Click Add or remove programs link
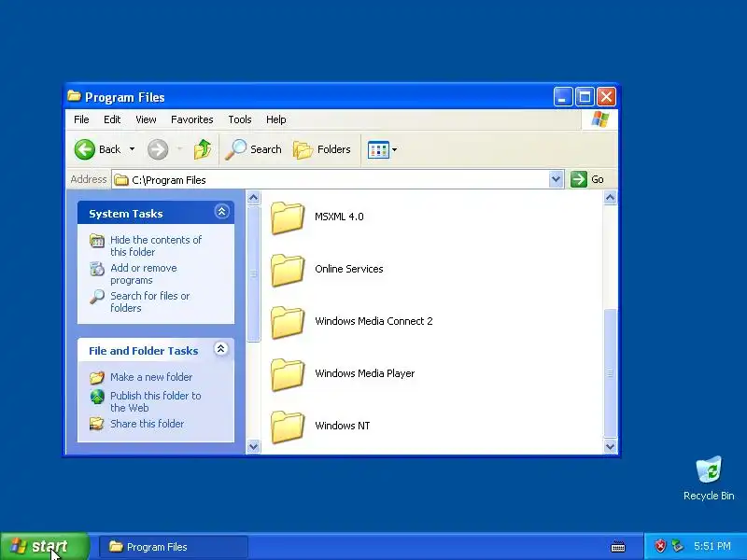Viewport: 747px width, 560px height. [144, 273]
